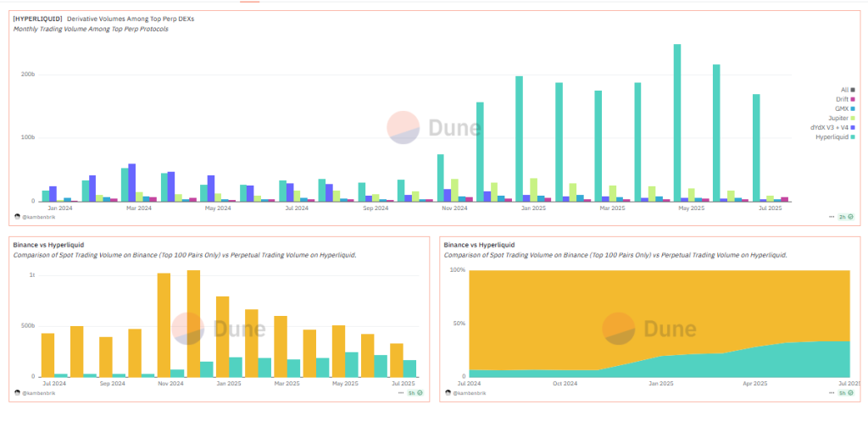This screenshot has width=868, height=421.
Task: Click the 1t label on the Binance bar chart axis
Action: (31, 275)
